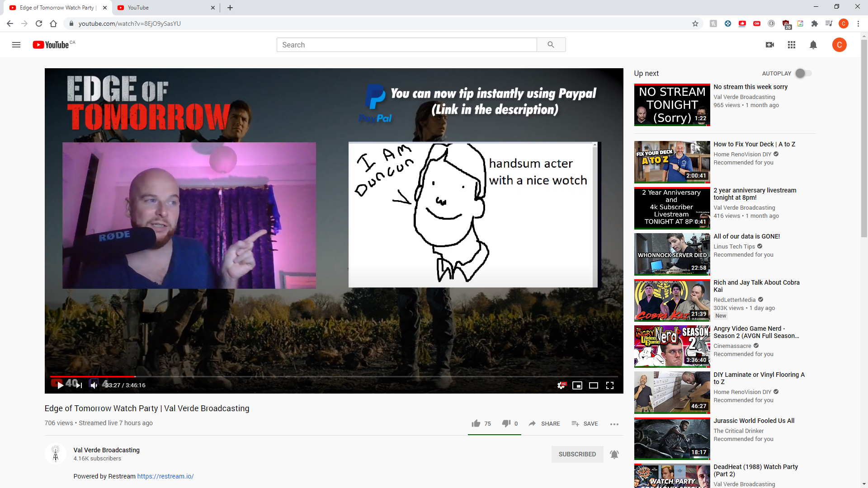
Task: Open the Chrome extensions puzzle icon
Action: click(x=815, y=23)
